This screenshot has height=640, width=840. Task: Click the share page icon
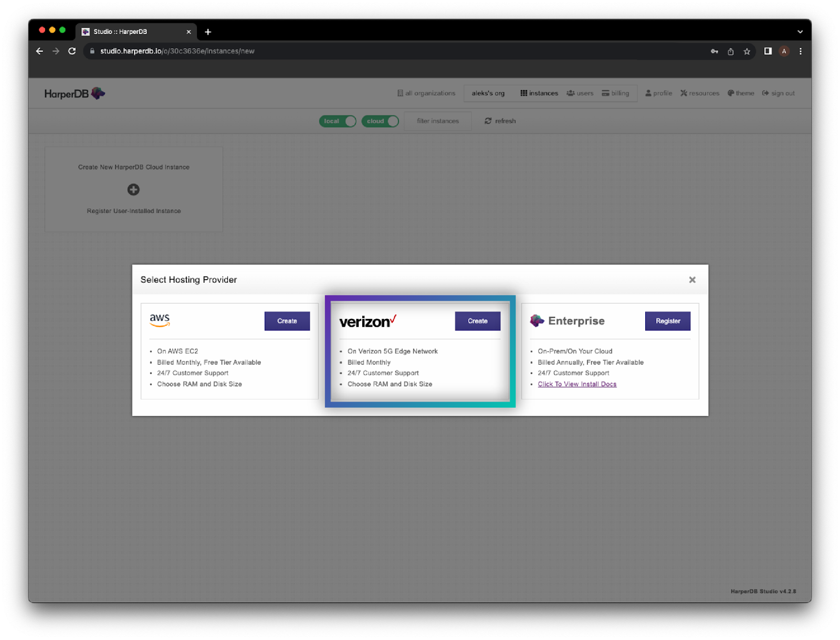tap(730, 51)
